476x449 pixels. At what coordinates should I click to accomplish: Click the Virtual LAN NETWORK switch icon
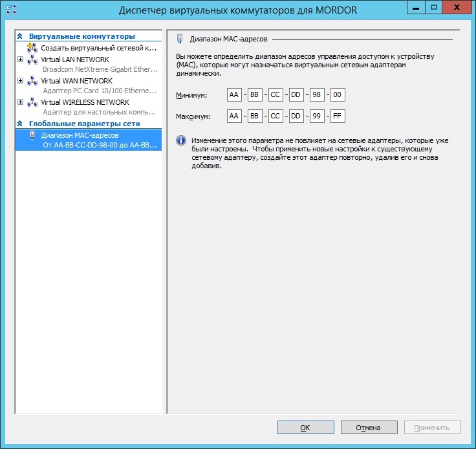coord(32,60)
